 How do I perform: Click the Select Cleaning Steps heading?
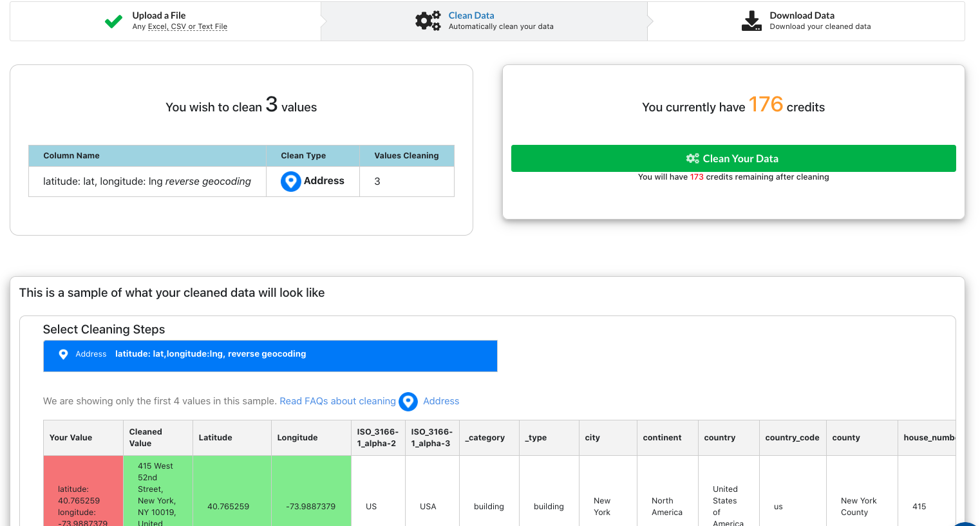coord(104,330)
